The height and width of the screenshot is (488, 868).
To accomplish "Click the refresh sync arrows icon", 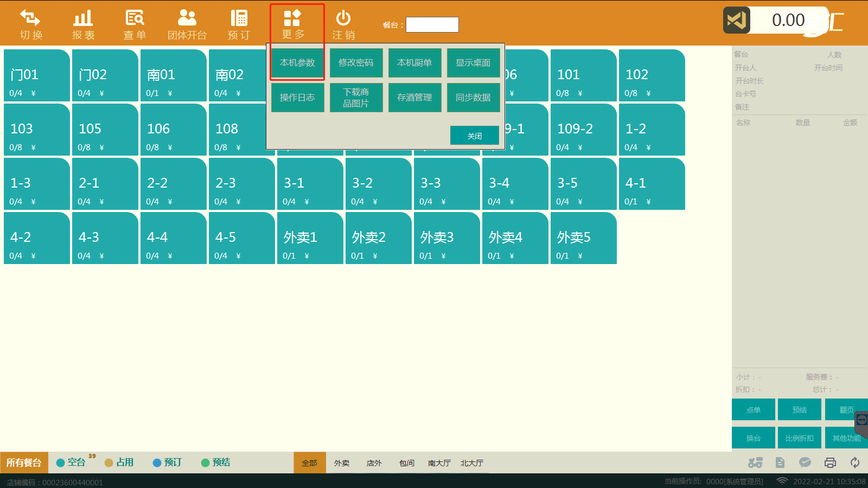I will pyautogui.click(x=855, y=463).
